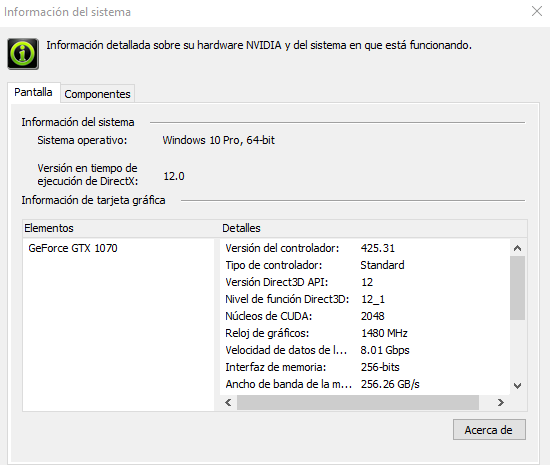Select the Núcleos de CUDA row

pos(365,316)
